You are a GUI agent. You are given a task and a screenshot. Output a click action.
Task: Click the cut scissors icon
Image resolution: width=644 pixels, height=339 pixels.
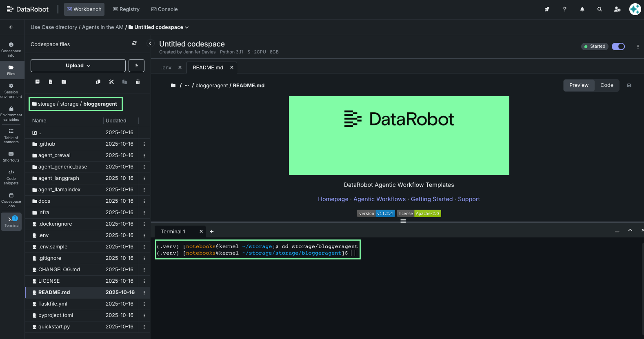pyautogui.click(x=111, y=82)
